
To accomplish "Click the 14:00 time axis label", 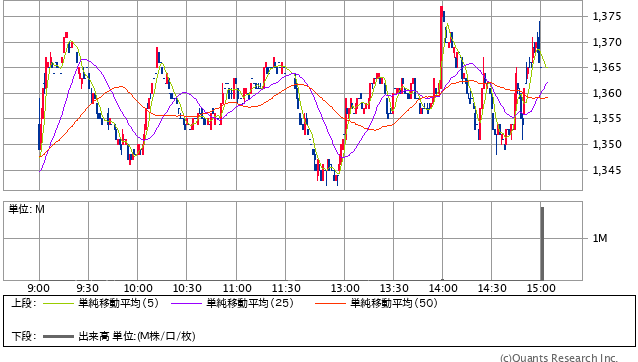I will point(443,288).
